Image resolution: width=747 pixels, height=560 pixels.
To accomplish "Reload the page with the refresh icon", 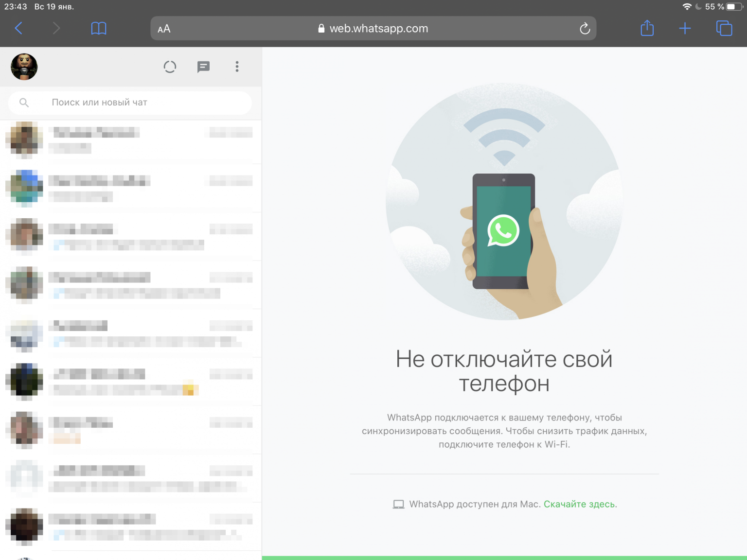I will point(585,29).
